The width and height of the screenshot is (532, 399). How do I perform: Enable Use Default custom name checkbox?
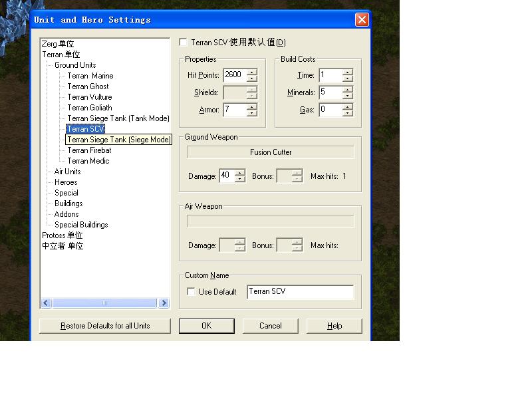192,292
